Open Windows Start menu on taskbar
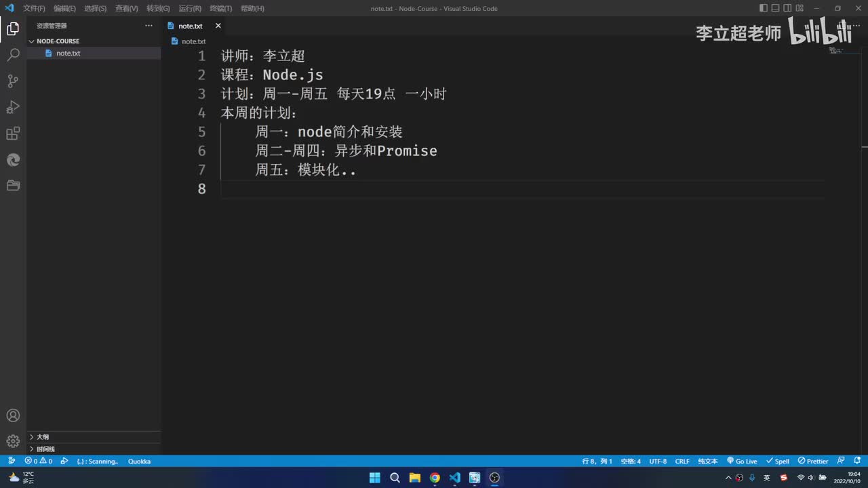The width and height of the screenshot is (868, 488). [374, 477]
